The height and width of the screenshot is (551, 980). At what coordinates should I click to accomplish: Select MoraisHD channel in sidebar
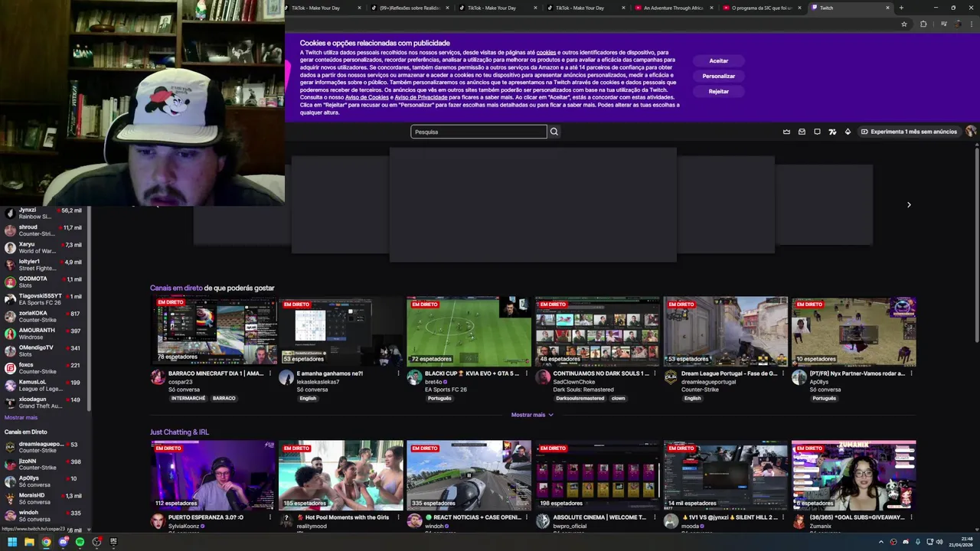coord(44,498)
